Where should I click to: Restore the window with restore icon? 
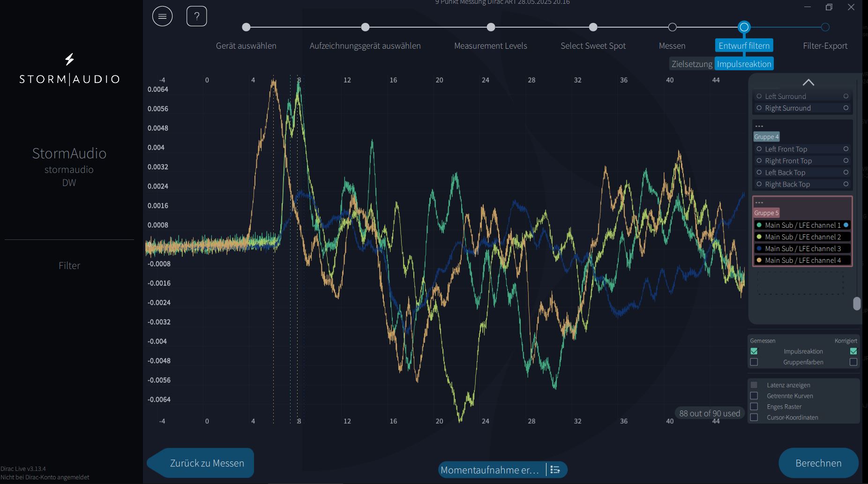(829, 7)
